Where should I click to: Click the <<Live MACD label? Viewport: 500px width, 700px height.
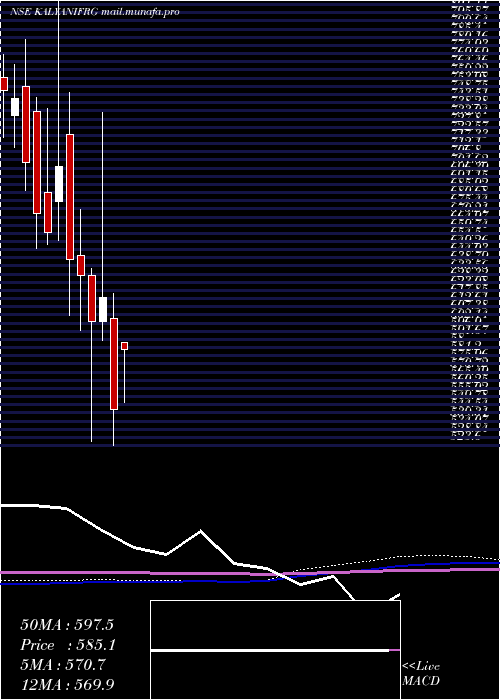point(421,674)
